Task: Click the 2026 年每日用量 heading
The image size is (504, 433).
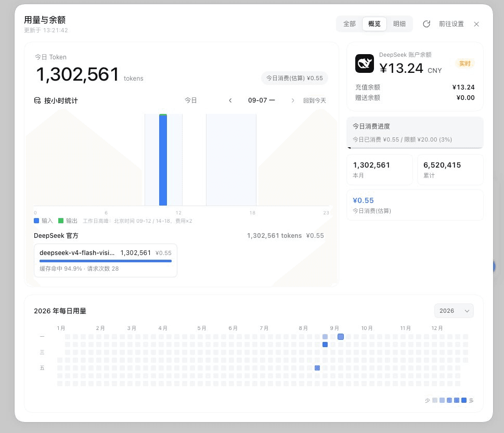Action: click(60, 311)
